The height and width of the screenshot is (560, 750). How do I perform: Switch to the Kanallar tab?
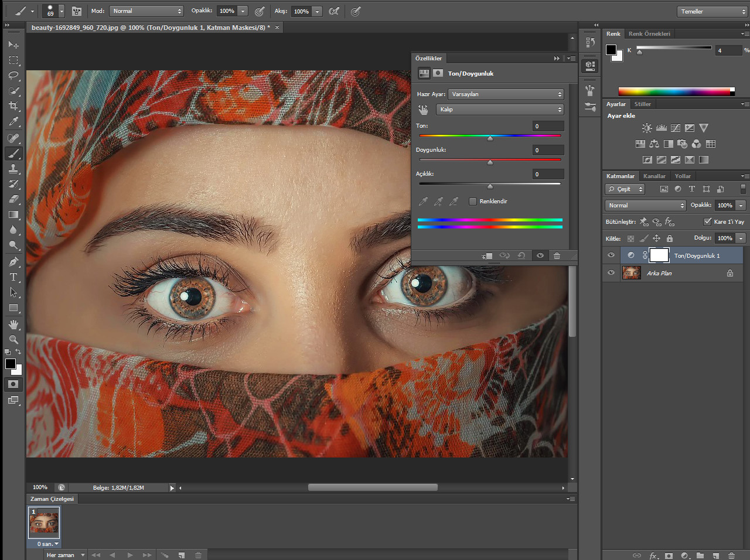654,176
